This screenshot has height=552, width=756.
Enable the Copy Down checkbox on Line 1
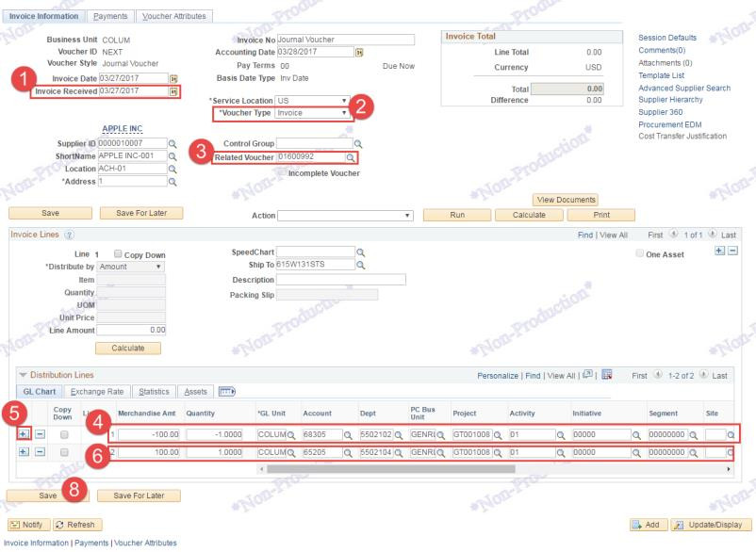tap(119, 254)
